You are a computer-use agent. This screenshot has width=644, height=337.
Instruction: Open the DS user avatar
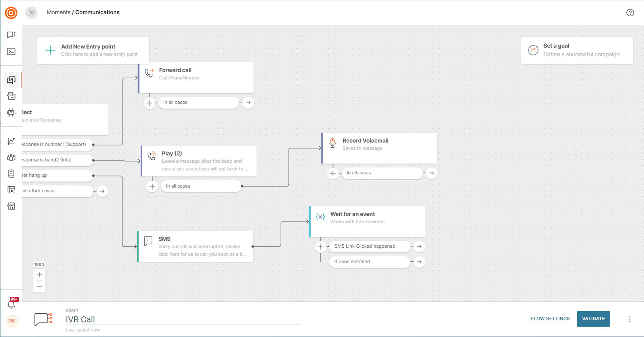click(12, 321)
